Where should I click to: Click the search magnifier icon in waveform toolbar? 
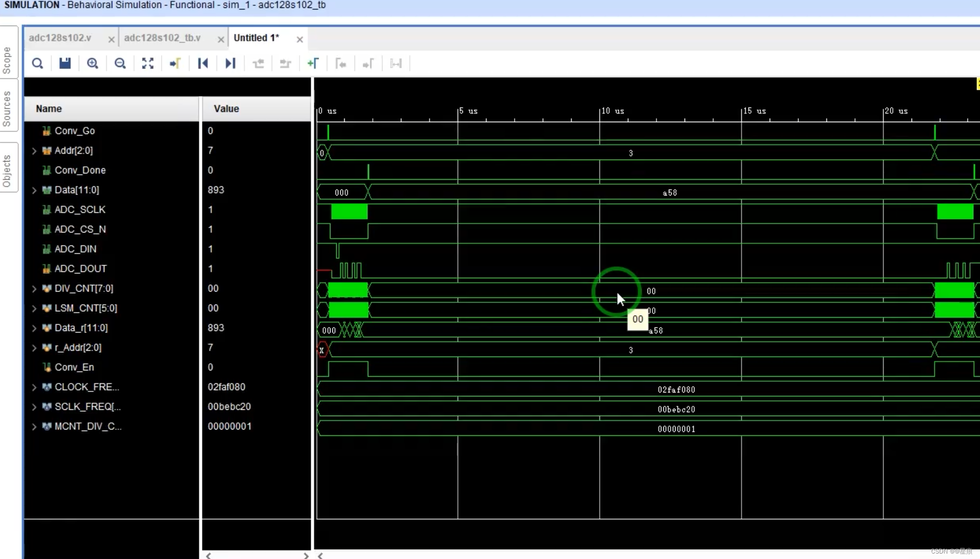point(37,64)
